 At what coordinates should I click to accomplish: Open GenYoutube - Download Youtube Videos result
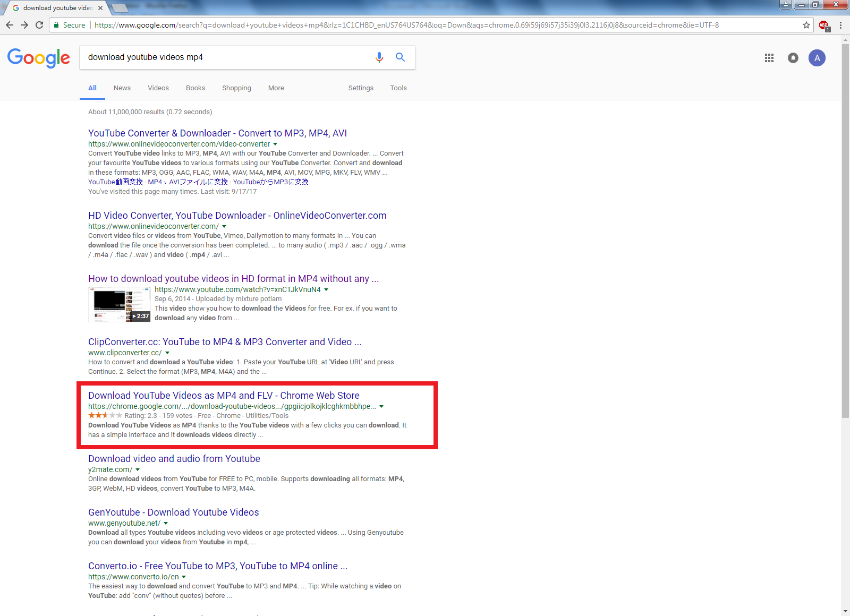pos(174,512)
